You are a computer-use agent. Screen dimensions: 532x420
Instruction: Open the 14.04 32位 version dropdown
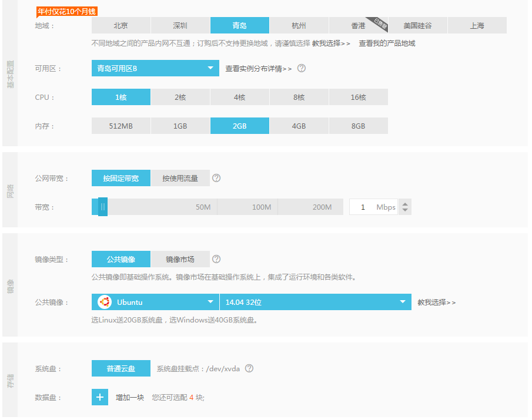tap(315, 302)
